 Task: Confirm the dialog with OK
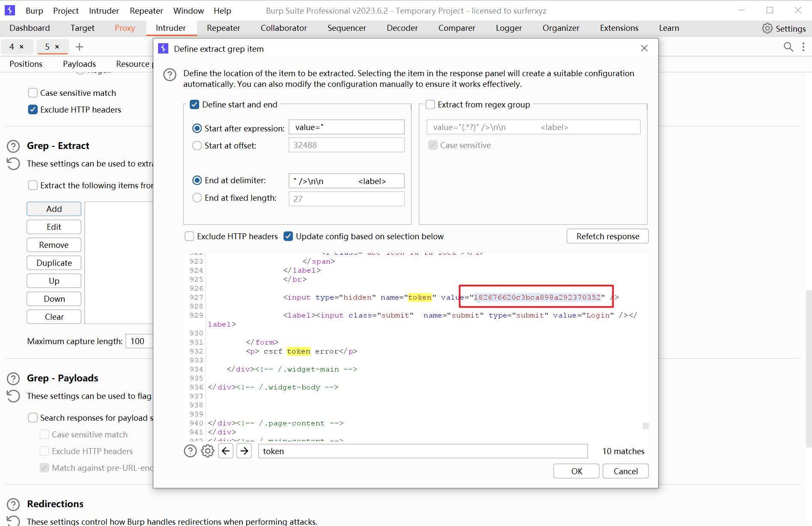tap(576, 471)
